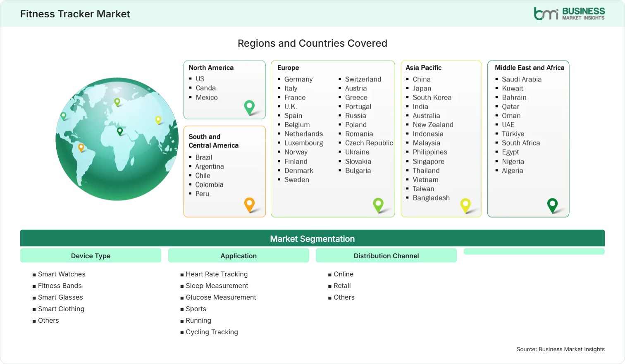This screenshot has height=364, width=625.
Task: Click Cycling Tracking under Application
Action: [212, 332]
